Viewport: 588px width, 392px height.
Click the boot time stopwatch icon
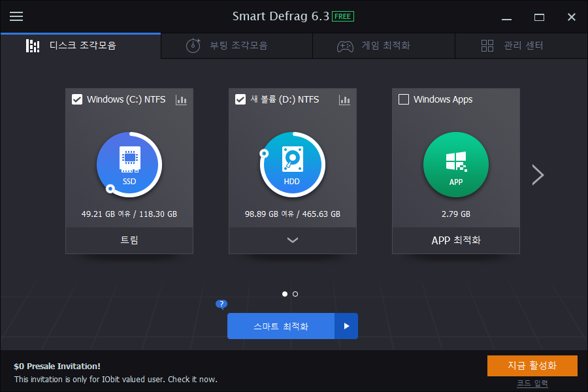[193, 46]
